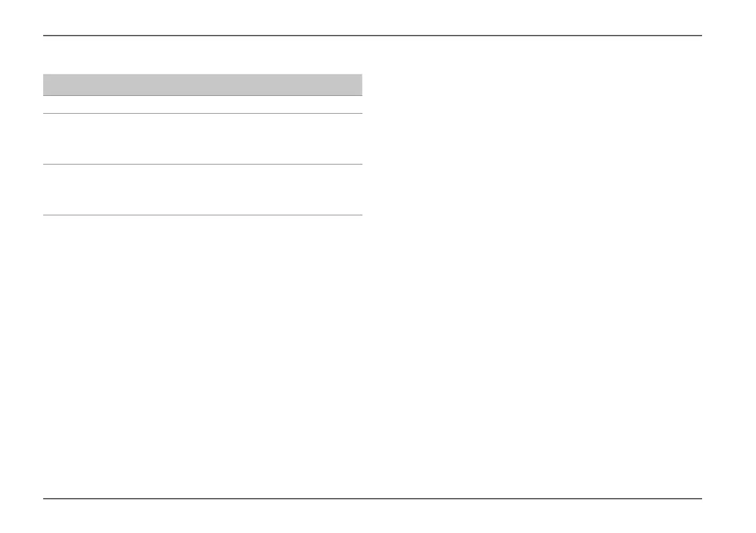Viewport: 756px width, 533px height.
Task: Click the top horizontal page rule
Action: (372, 35)
